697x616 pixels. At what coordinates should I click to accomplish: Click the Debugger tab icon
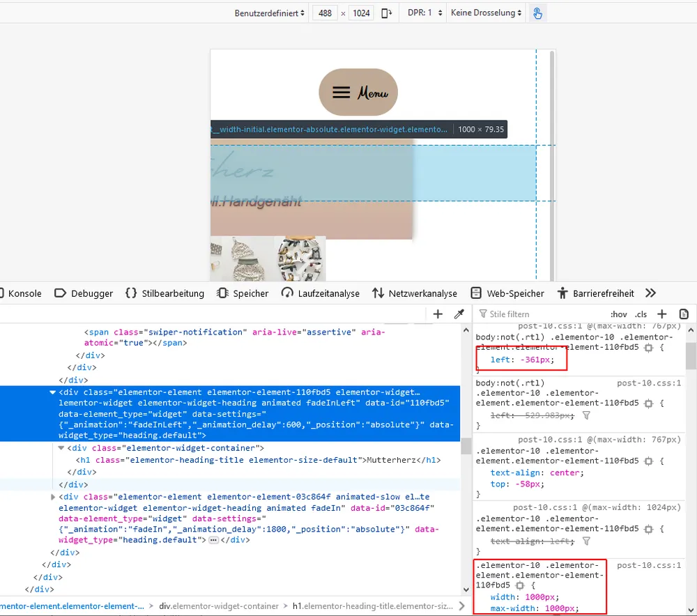coord(60,293)
